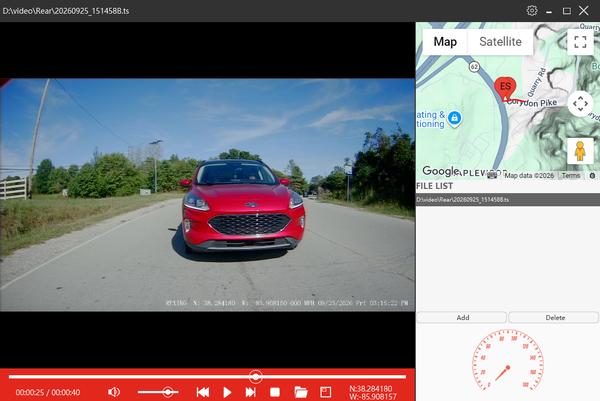Click the red ES location marker
This screenshot has width=600, height=401.
pyautogui.click(x=505, y=88)
